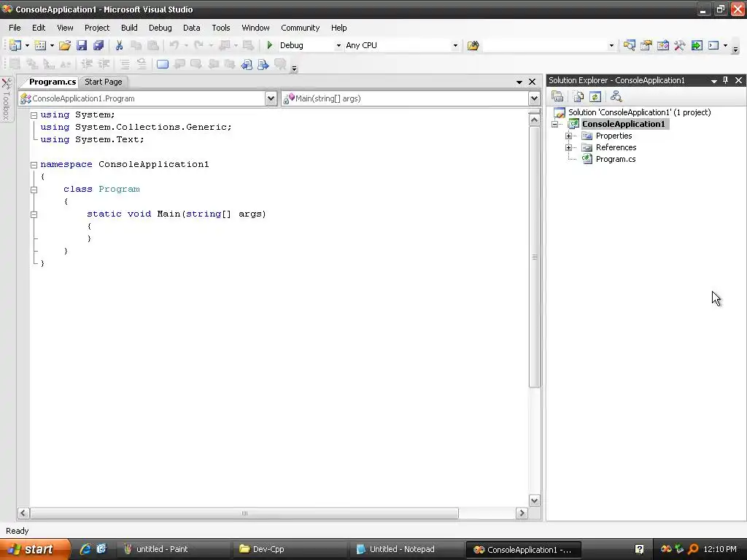Expand the References node in Solution Explorer
The height and width of the screenshot is (560, 747).
[x=568, y=147]
